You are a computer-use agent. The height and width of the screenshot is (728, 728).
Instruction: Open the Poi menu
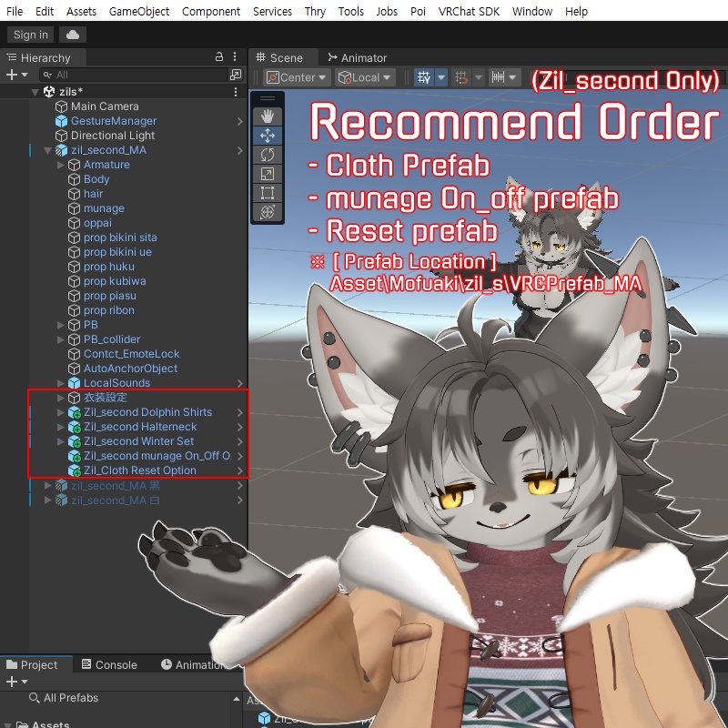(418, 11)
